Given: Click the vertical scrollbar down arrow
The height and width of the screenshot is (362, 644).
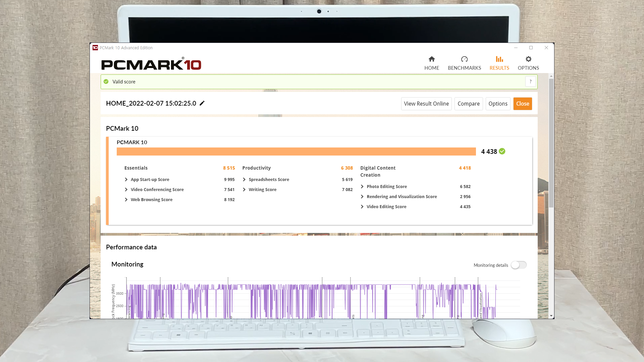Looking at the screenshot, I should (x=551, y=316).
